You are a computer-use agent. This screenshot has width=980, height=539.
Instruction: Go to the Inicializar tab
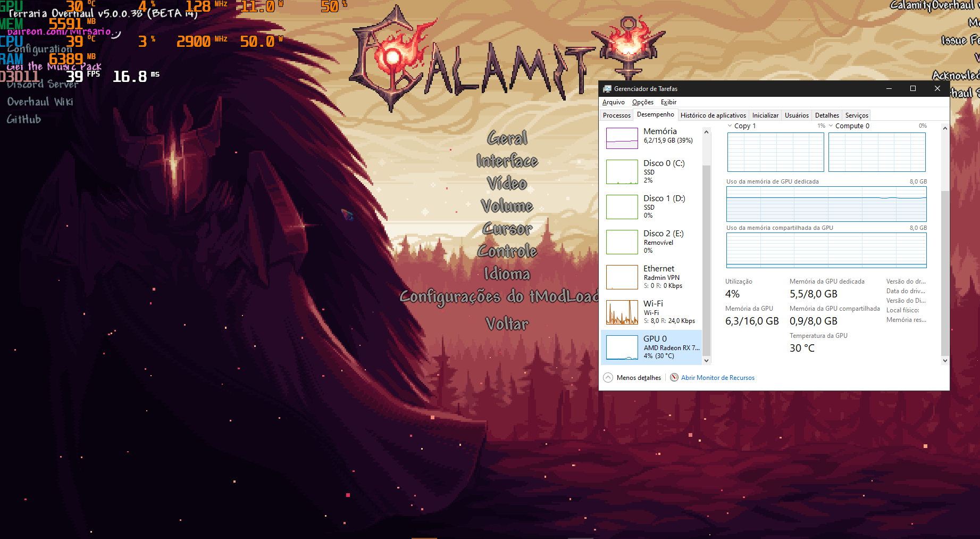[x=765, y=115]
